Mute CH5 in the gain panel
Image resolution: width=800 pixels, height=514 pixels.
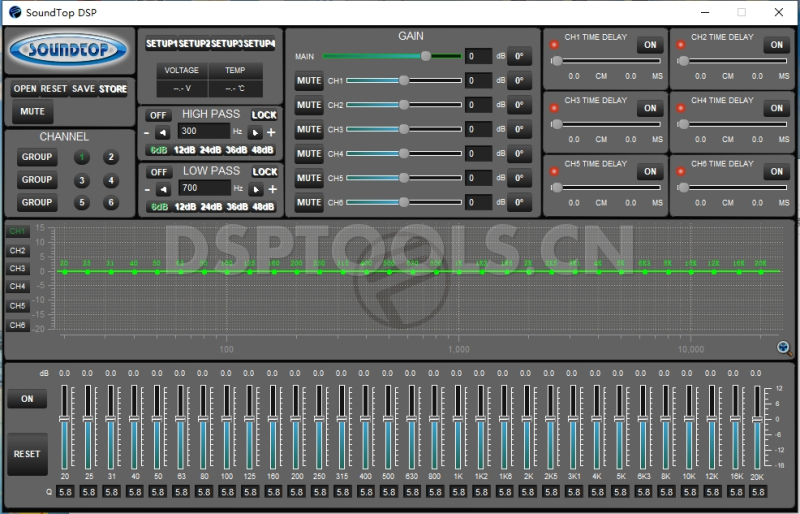[309, 178]
